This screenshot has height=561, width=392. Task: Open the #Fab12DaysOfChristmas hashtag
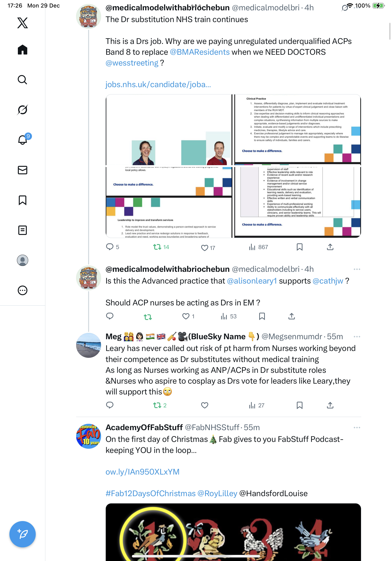(x=151, y=493)
